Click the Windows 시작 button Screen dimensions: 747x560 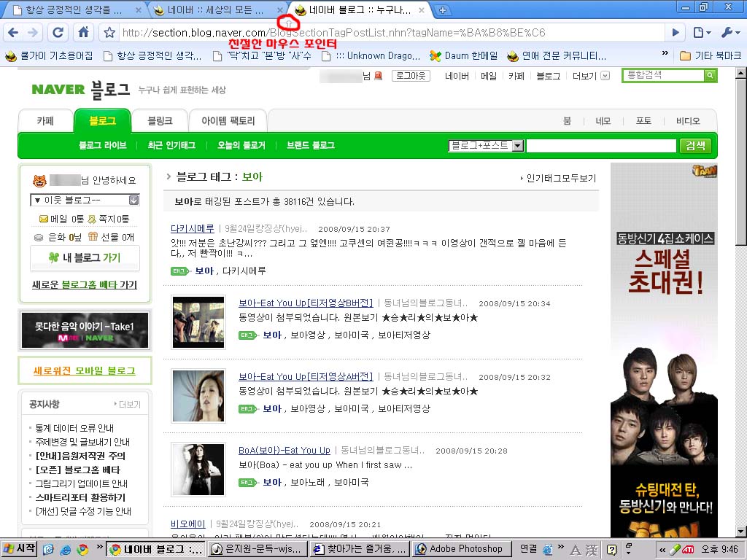coord(20,548)
